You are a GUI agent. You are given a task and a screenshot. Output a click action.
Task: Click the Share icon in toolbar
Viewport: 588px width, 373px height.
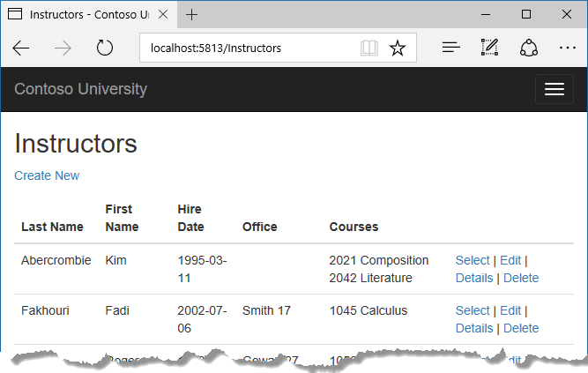[529, 48]
